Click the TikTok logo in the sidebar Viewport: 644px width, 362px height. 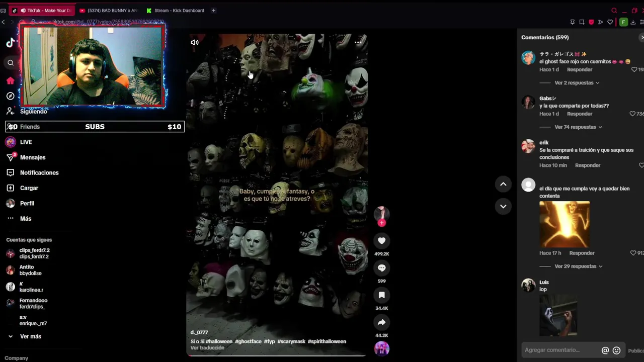[x=10, y=43]
